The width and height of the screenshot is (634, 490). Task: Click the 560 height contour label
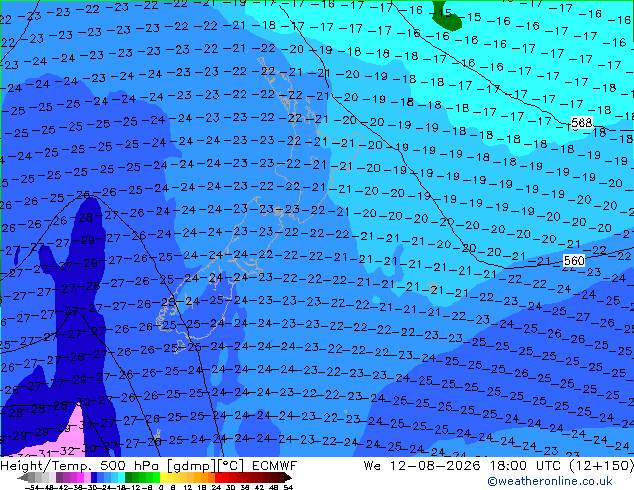click(574, 260)
